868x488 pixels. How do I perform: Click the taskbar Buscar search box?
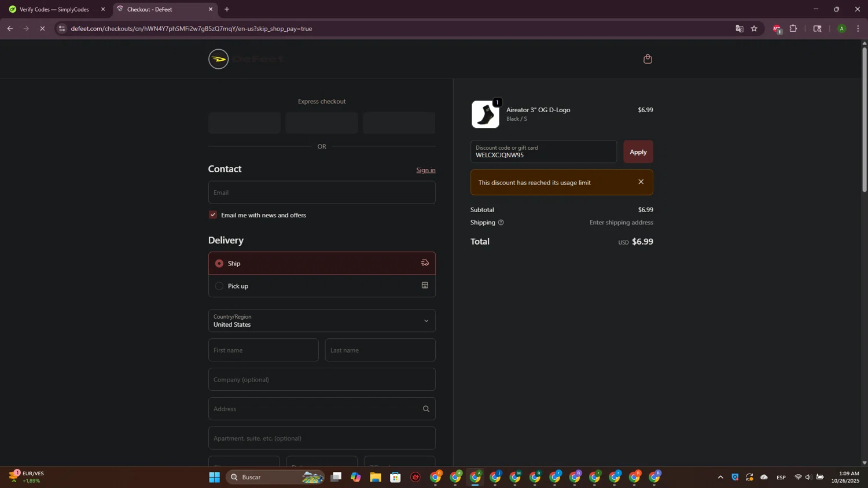click(x=275, y=477)
